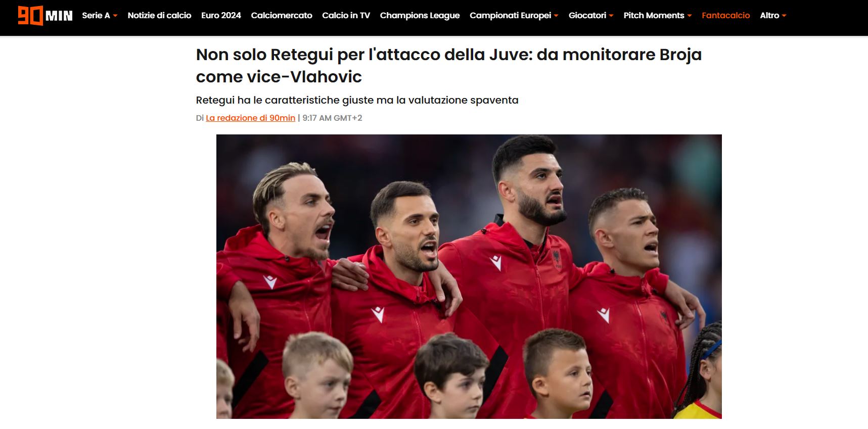Screen dimensions: 868x429
Task: Open the Fantacalcio link
Action: 725,16
